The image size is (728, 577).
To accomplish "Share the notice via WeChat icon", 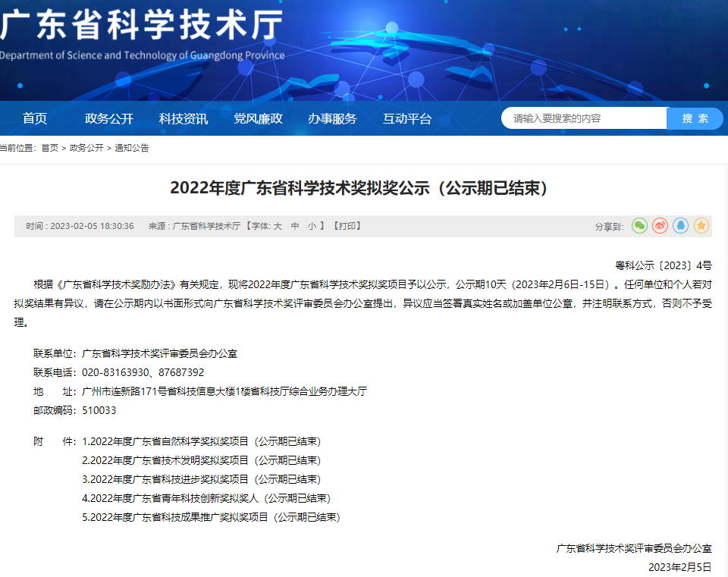I will click(640, 226).
